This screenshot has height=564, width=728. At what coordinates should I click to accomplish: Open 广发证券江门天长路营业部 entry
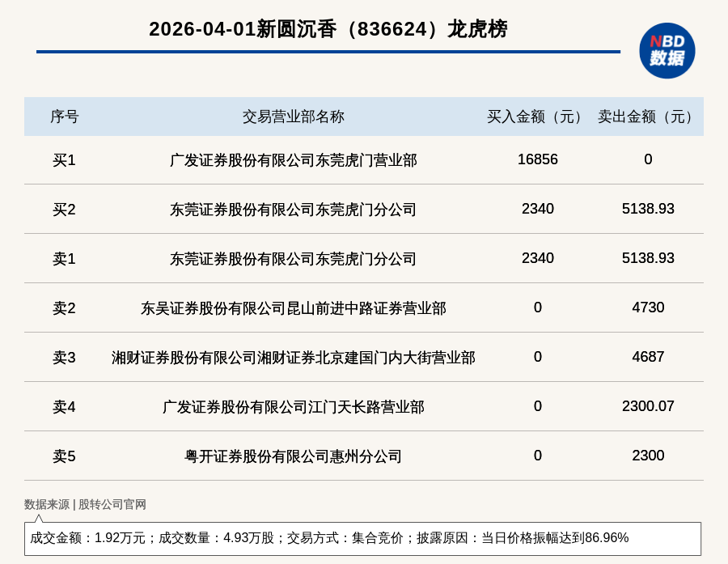click(x=293, y=407)
